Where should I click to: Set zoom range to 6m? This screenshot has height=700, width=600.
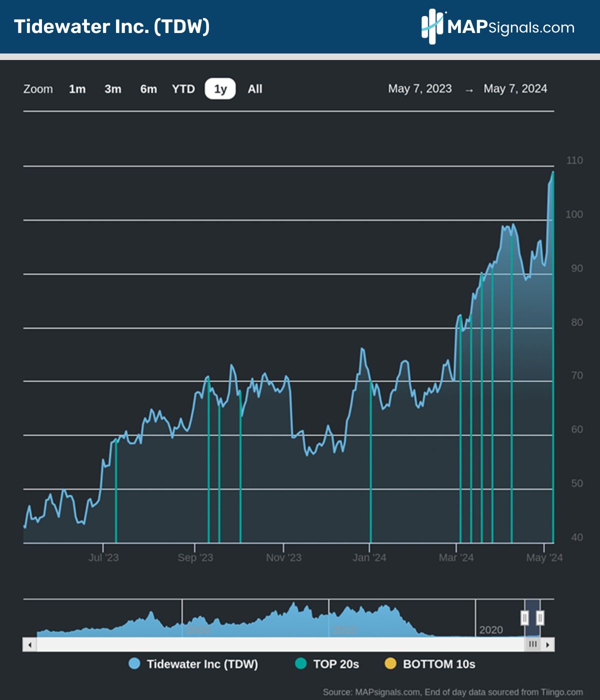(148, 89)
